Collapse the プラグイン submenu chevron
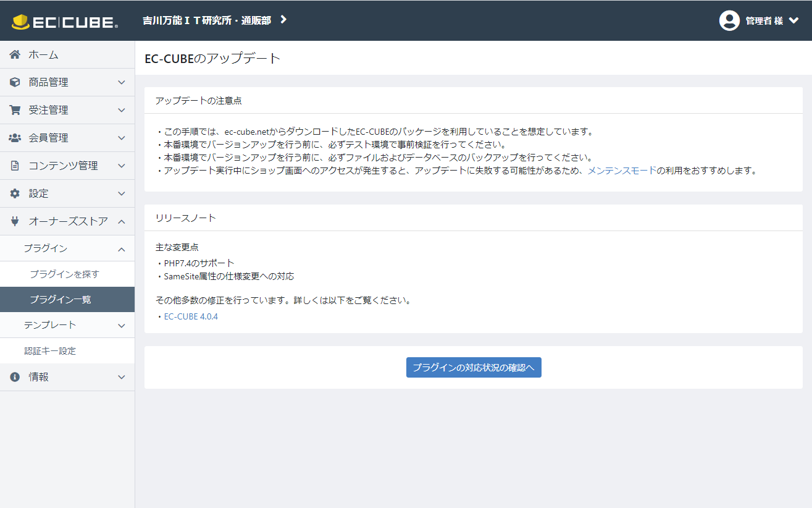 coord(122,249)
